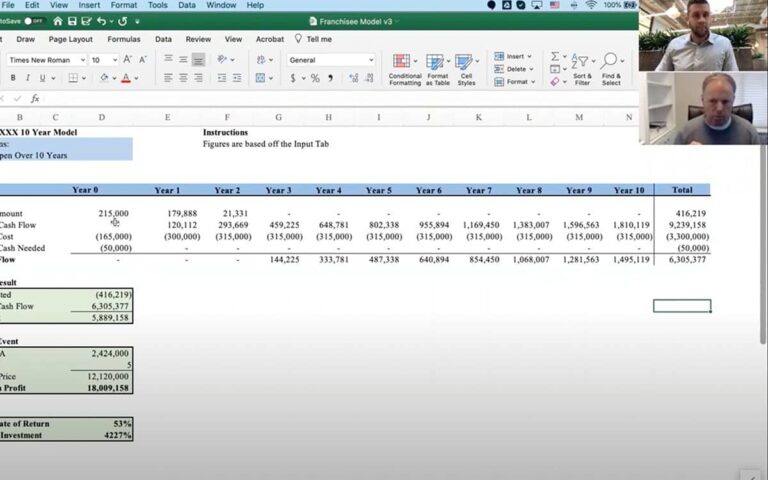
Task: Open the Font Color dropdown arrow
Action: click(x=136, y=78)
